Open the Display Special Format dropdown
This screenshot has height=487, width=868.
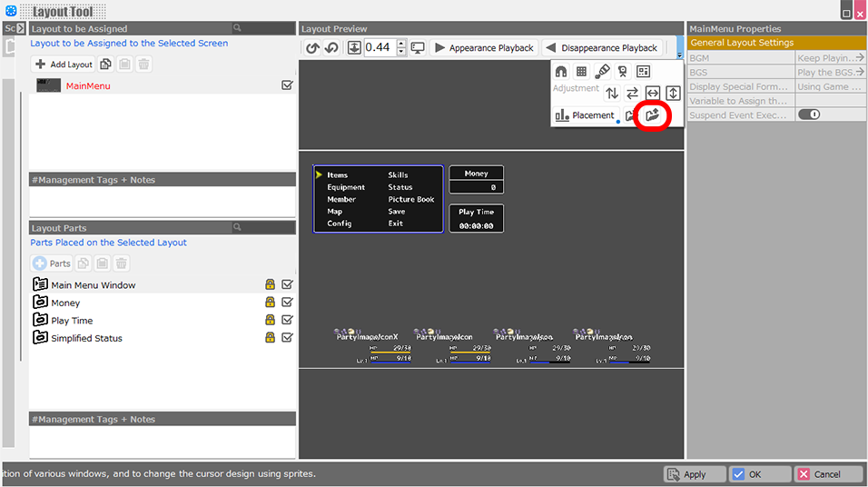pos(830,86)
